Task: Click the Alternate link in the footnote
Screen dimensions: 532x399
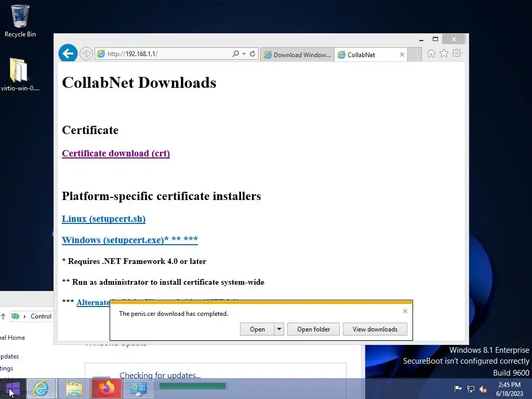Action: click(93, 302)
